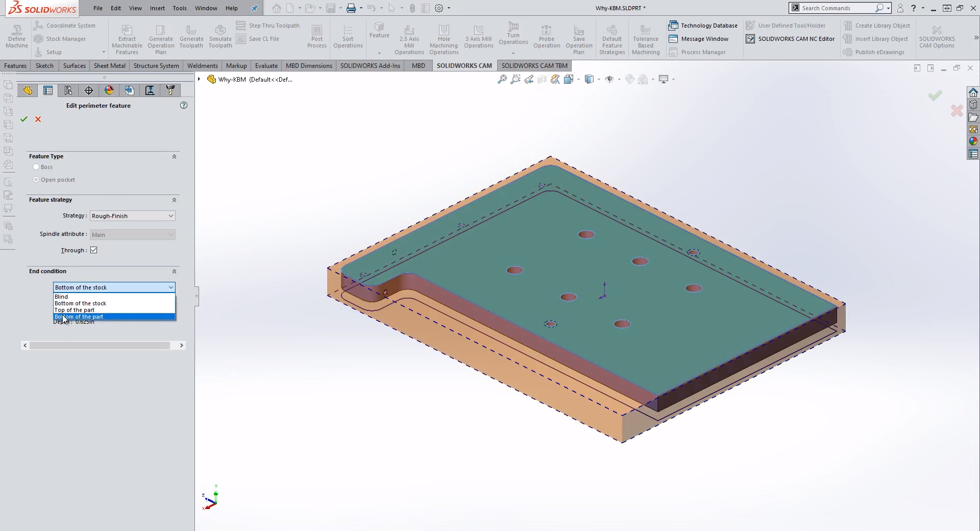Open SOLIDWORKS CAM Options

click(937, 37)
